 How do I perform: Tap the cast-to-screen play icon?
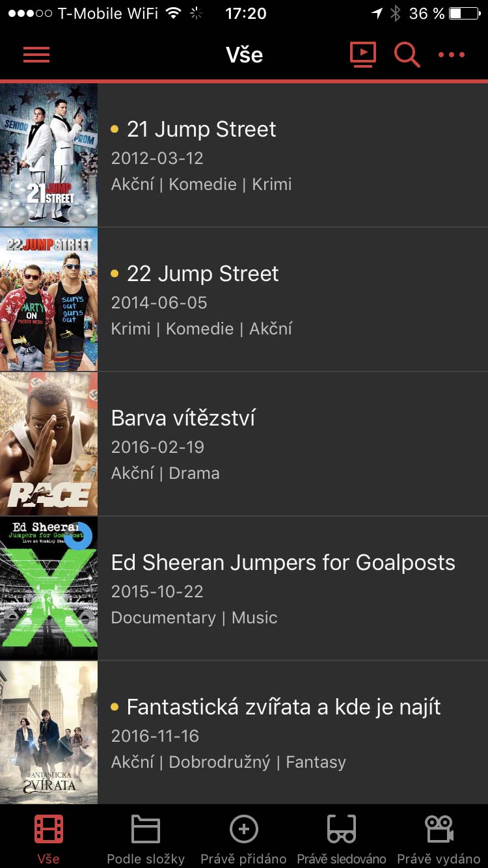click(363, 54)
